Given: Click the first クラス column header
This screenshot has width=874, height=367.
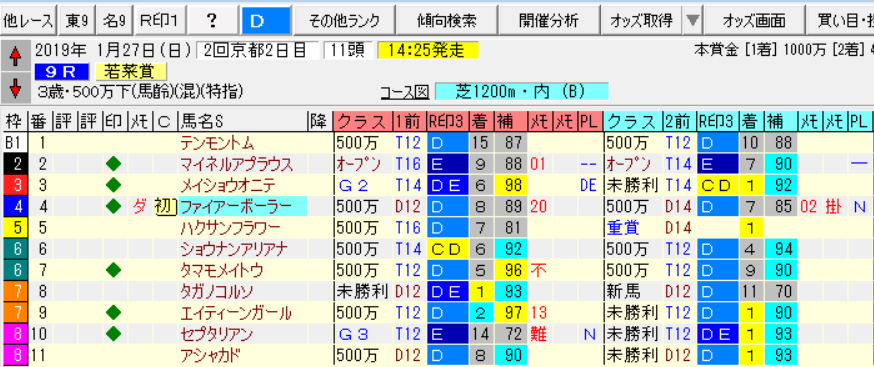Looking at the screenshot, I should 362,122.
